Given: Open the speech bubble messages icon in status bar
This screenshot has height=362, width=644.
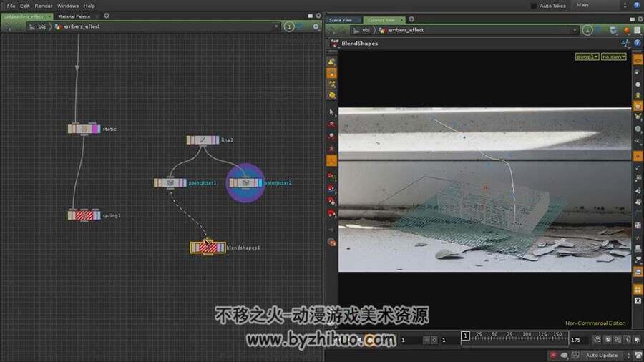Looking at the screenshot, I should tap(565, 355).
